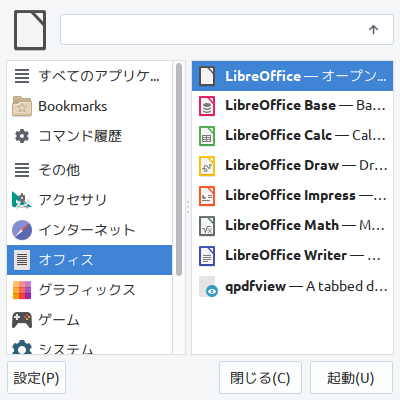Viewport: 400px width, 400px height.
Task: Click the LibreOffice Calc spreadsheet icon
Action: point(207,136)
